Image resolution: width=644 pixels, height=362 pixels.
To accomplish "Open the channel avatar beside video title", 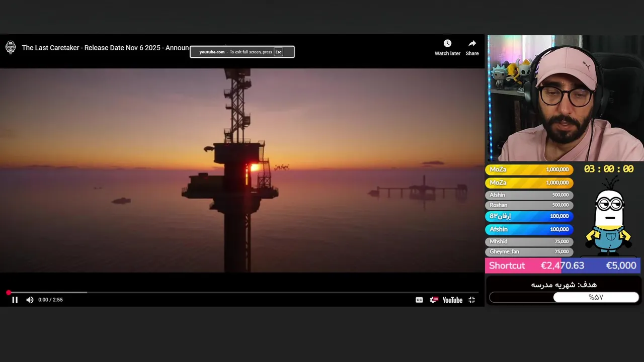I will coord(11,47).
